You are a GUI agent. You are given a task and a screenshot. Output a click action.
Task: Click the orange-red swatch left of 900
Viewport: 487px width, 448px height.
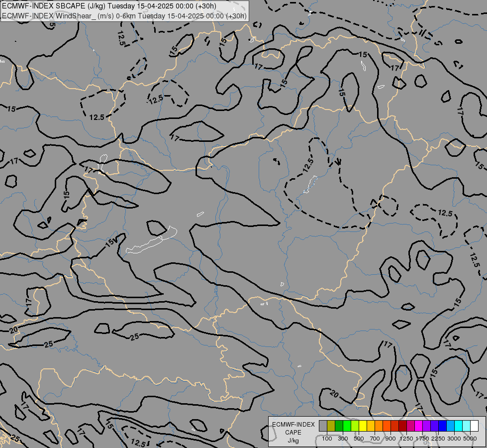[x=387, y=426]
